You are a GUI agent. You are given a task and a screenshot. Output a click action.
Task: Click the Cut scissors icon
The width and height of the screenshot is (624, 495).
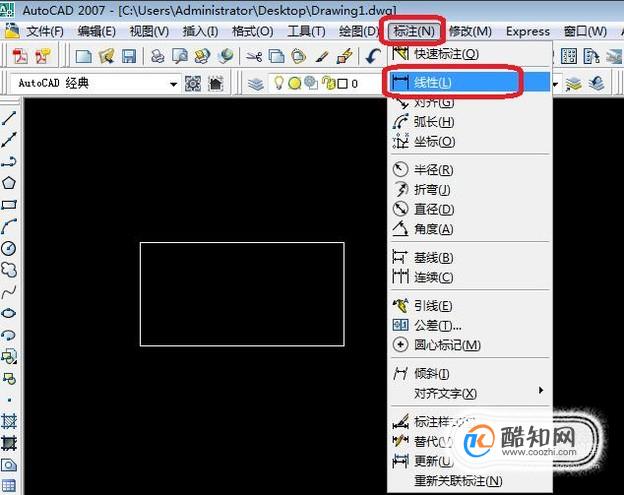point(254,57)
